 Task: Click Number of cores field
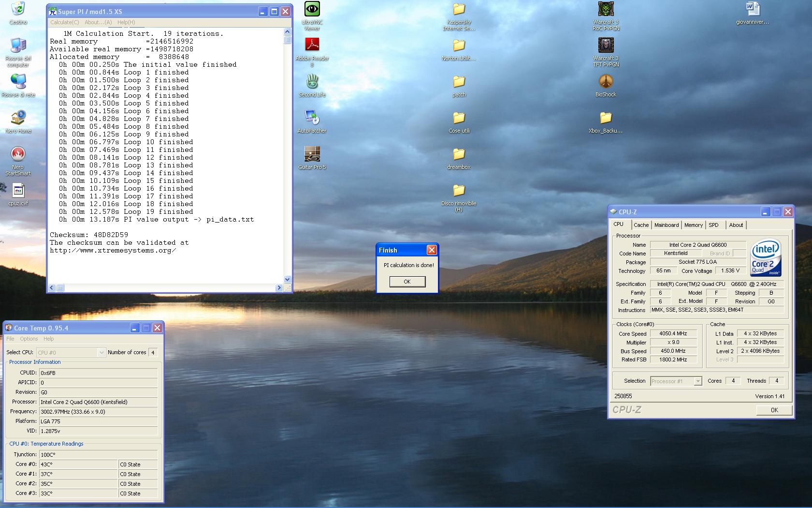click(x=153, y=352)
